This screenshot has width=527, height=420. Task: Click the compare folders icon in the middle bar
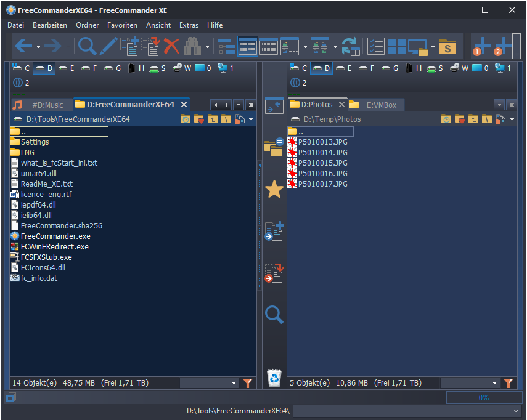(274, 147)
